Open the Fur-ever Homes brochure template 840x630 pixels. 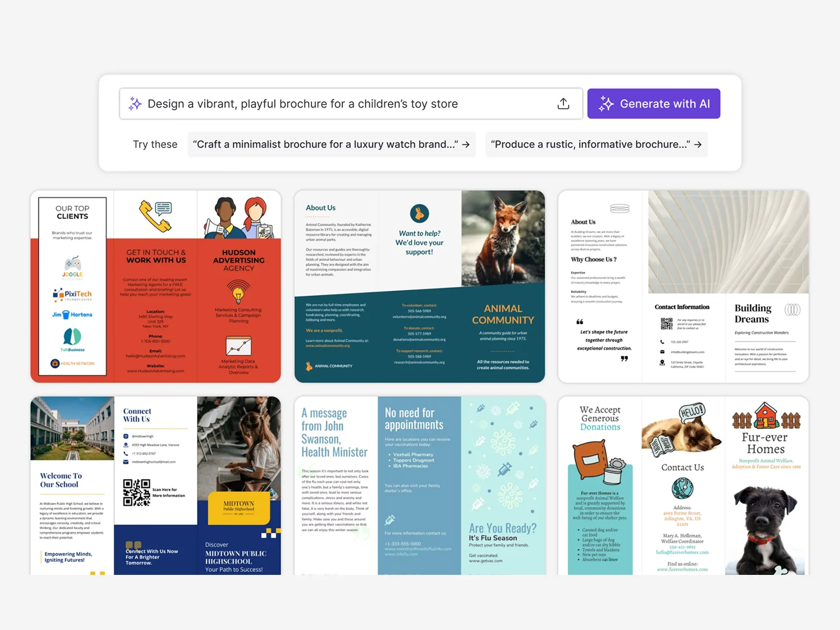[x=683, y=486]
